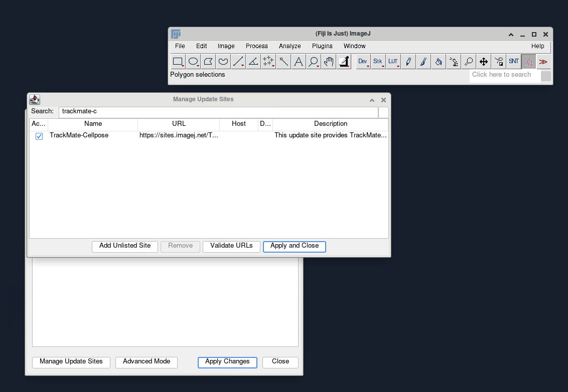568x392 pixels.
Task: Open the Stk stack tools dropdown
Action: coord(378,62)
